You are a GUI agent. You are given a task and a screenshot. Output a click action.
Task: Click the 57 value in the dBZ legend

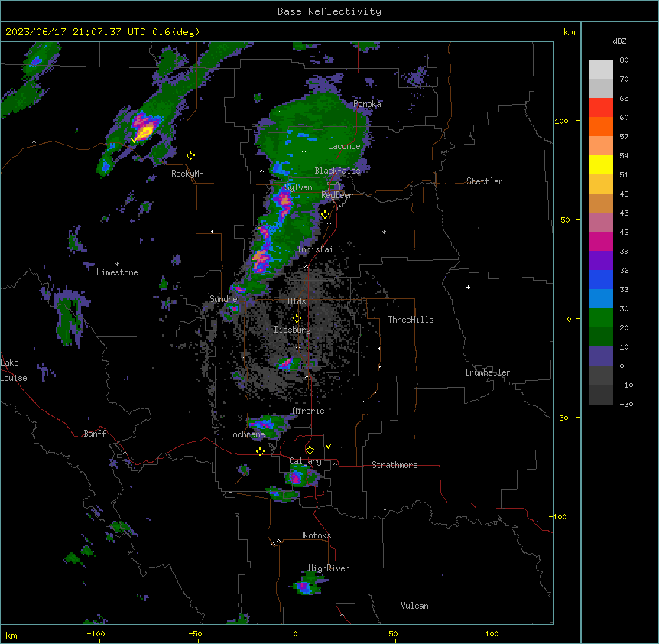click(x=624, y=137)
